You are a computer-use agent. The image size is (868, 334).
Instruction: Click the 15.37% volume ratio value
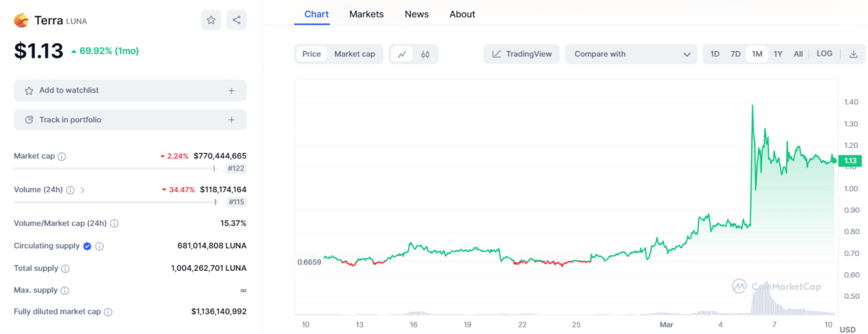click(233, 223)
